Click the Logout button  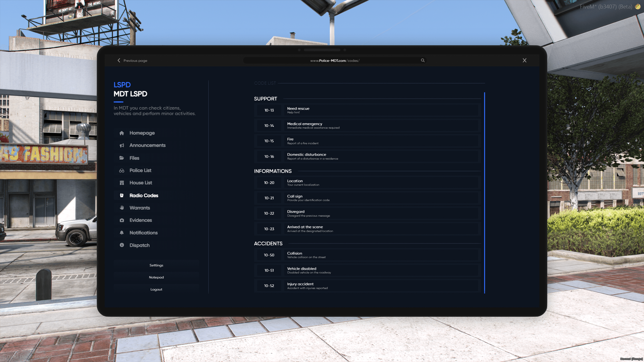(x=156, y=289)
